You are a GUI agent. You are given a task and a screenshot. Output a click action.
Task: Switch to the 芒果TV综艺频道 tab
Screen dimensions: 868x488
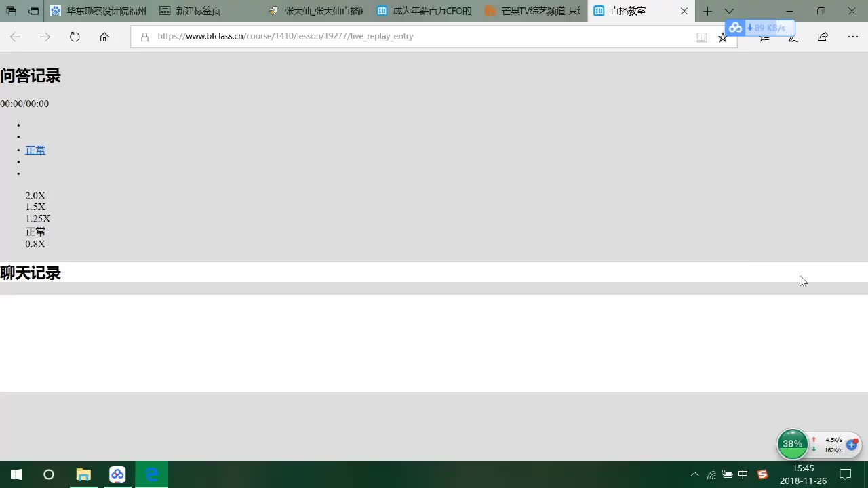click(533, 11)
